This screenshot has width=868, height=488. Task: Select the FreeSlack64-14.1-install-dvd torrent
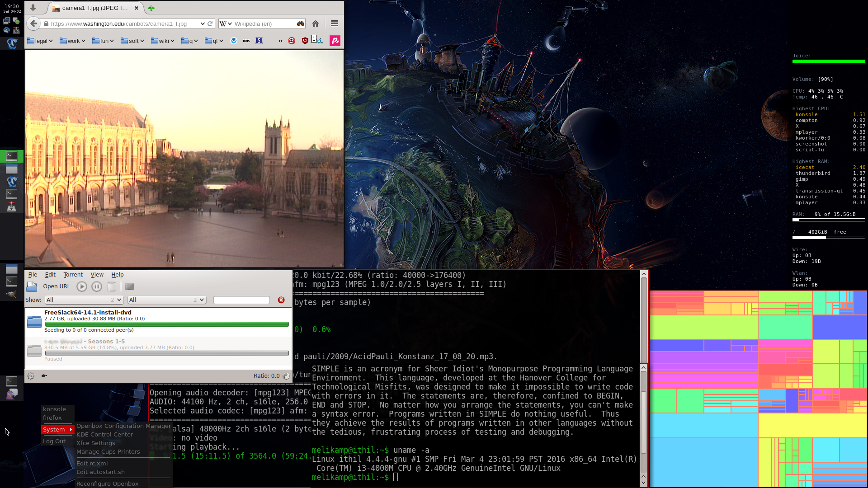point(158,321)
